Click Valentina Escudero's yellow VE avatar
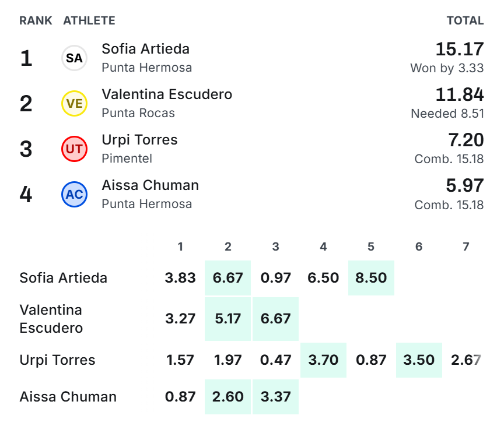The image size is (504, 426). [74, 103]
